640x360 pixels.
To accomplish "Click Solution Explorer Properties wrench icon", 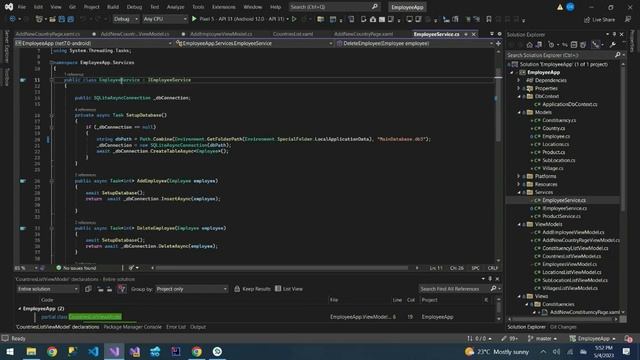I will [613, 45].
